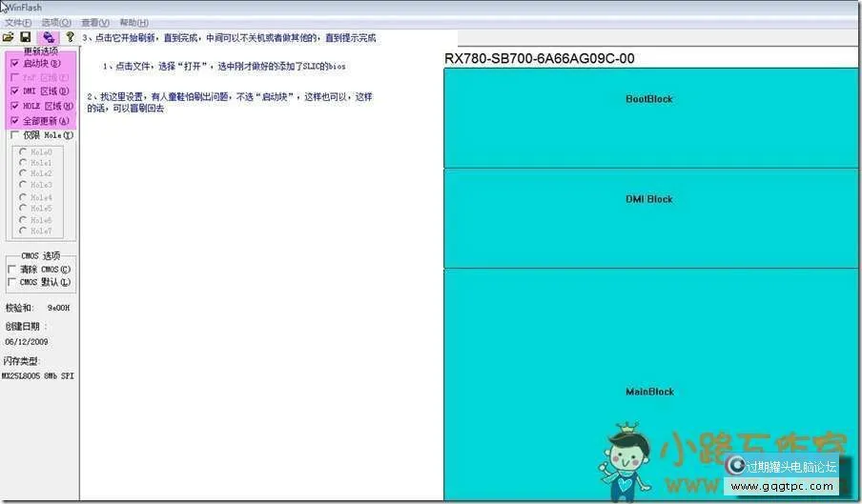
Task: Open the 查看(V) menu
Action: (95, 23)
